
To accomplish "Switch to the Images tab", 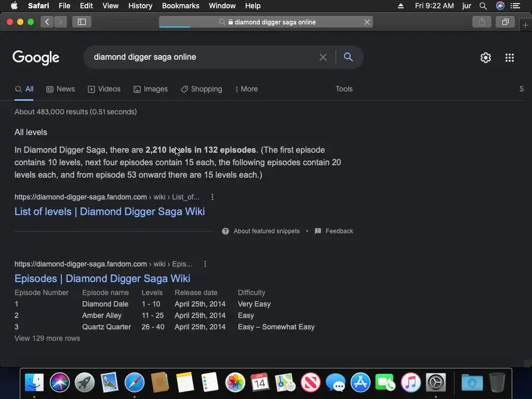I will (151, 89).
